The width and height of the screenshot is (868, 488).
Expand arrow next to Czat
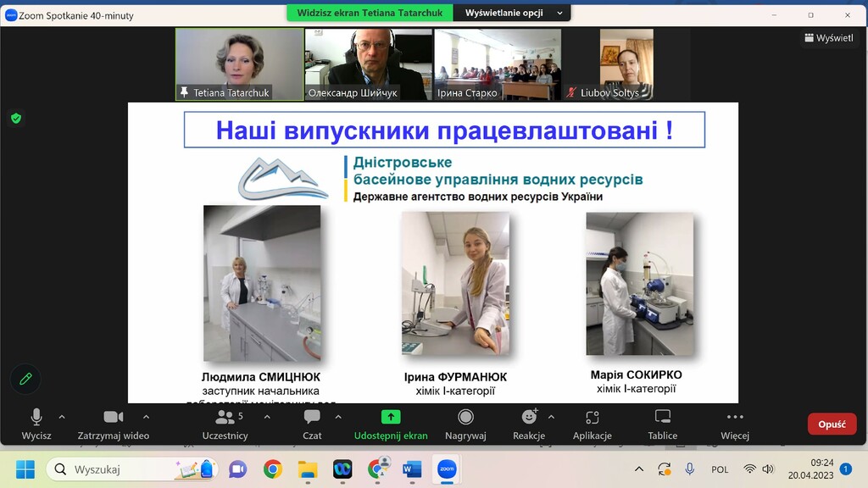338,417
